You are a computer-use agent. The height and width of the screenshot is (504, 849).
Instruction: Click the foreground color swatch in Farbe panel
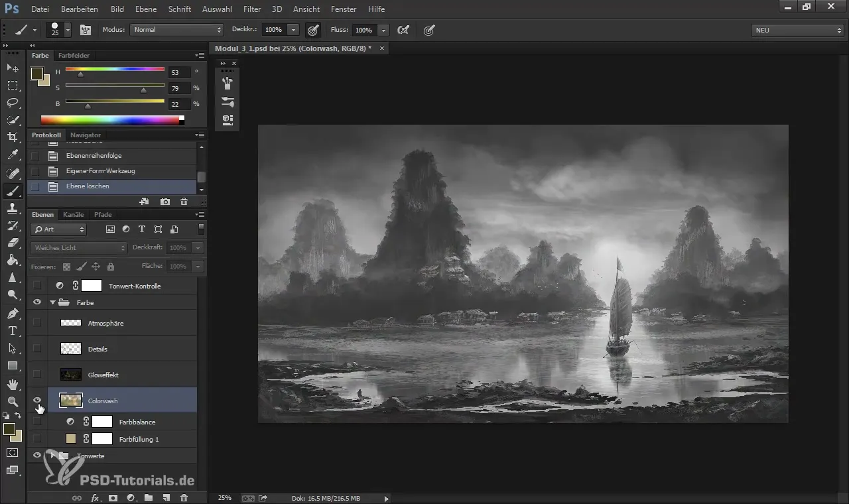[x=37, y=73]
